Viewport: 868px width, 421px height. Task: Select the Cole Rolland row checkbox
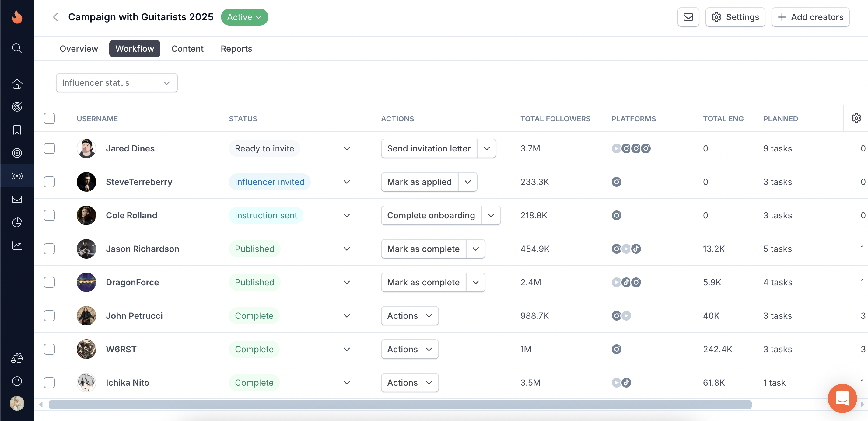coord(49,215)
